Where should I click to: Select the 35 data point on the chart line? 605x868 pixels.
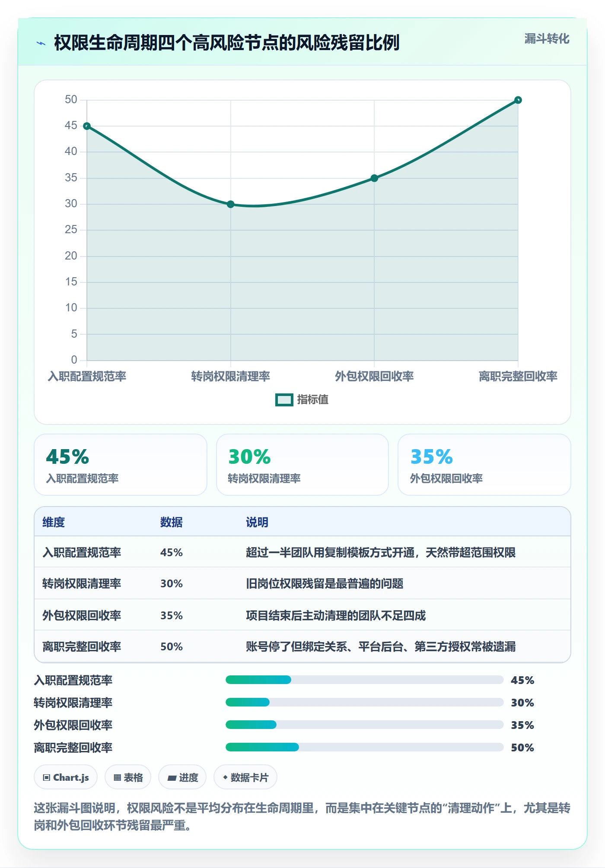(374, 178)
